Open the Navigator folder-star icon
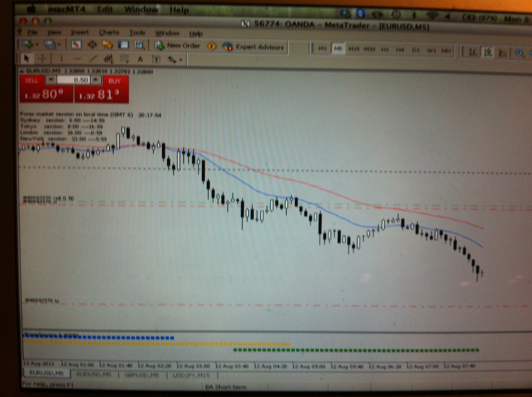This screenshot has height=397, width=532. (x=108, y=45)
